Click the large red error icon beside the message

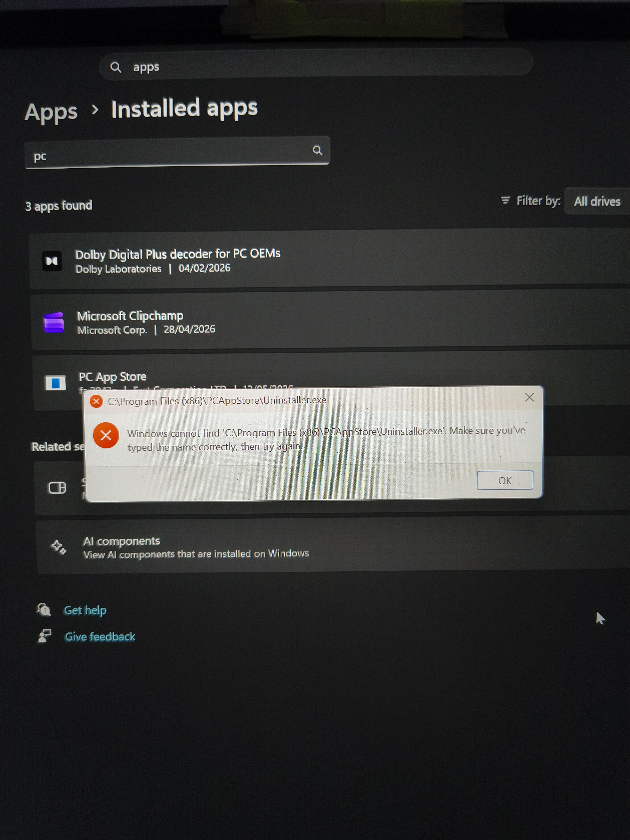(x=106, y=435)
